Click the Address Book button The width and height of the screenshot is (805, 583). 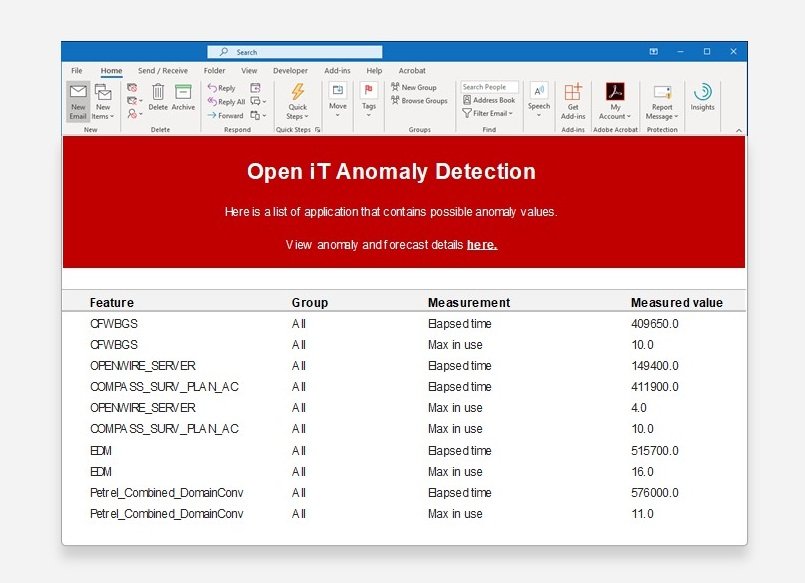coord(489,100)
